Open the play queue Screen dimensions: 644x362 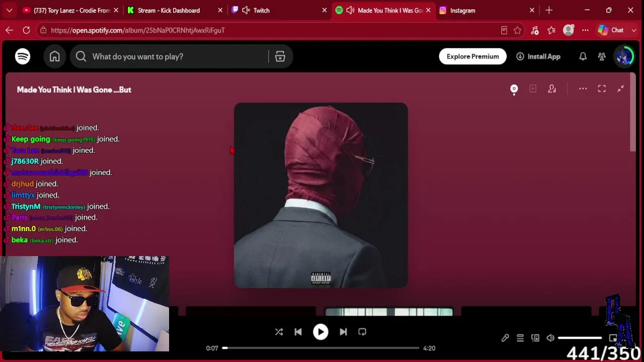pos(520,338)
